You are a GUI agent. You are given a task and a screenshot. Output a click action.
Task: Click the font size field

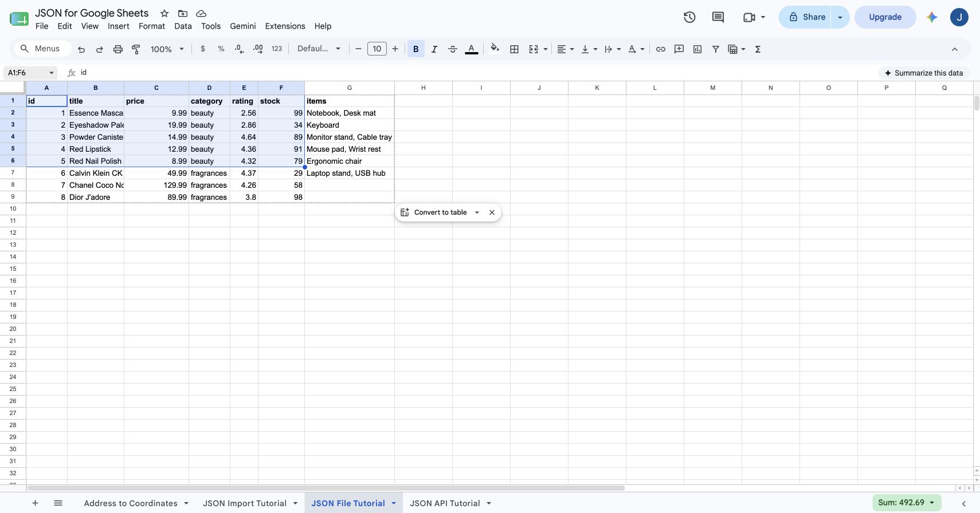(x=377, y=49)
